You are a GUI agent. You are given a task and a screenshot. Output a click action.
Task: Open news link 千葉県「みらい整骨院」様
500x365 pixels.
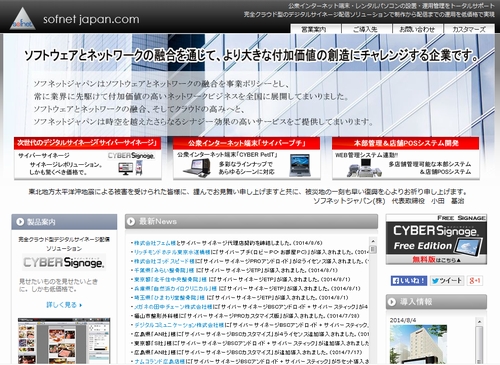pyautogui.click(x=164, y=270)
